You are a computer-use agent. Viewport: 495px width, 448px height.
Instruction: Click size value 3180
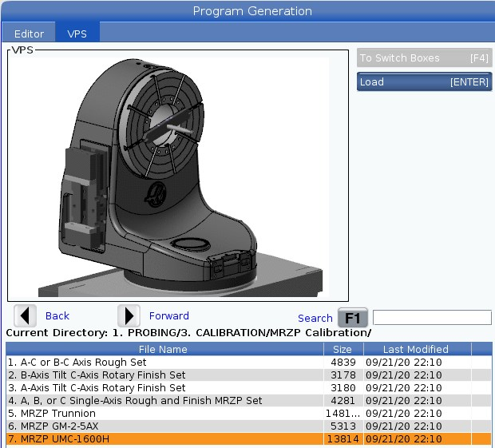point(343,387)
